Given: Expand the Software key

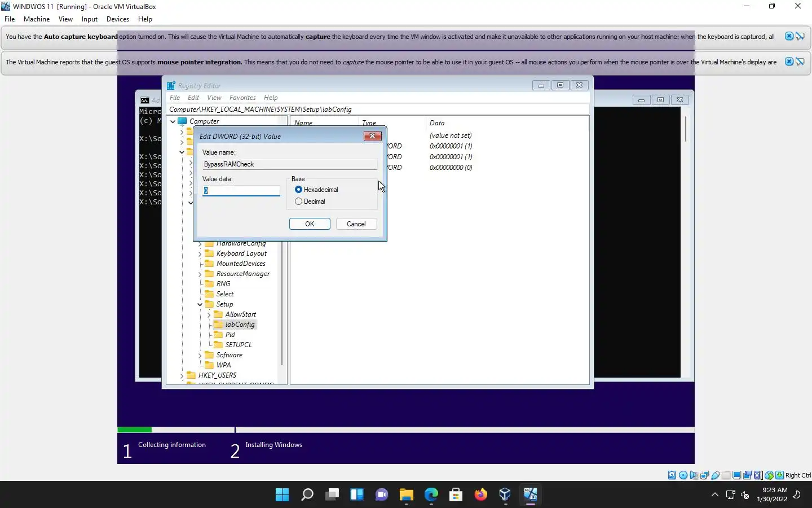Looking at the screenshot, I should tap(200, 355).
